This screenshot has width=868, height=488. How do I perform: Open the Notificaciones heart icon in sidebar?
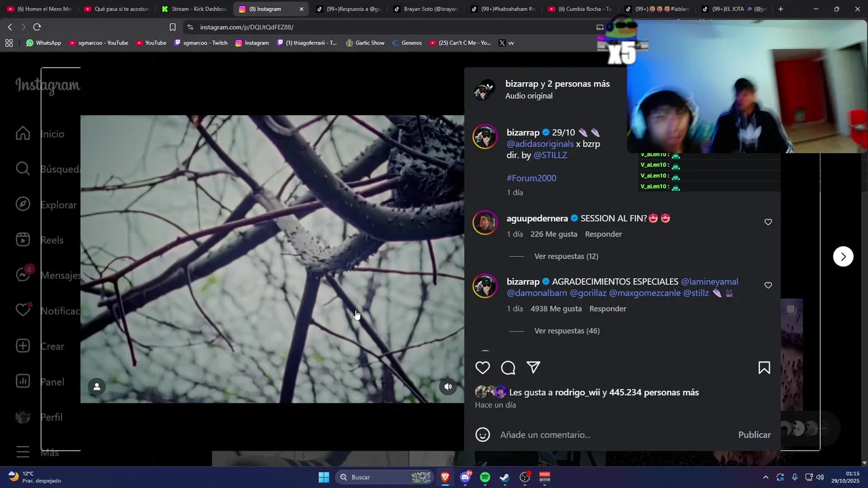(x=23, y=310)
